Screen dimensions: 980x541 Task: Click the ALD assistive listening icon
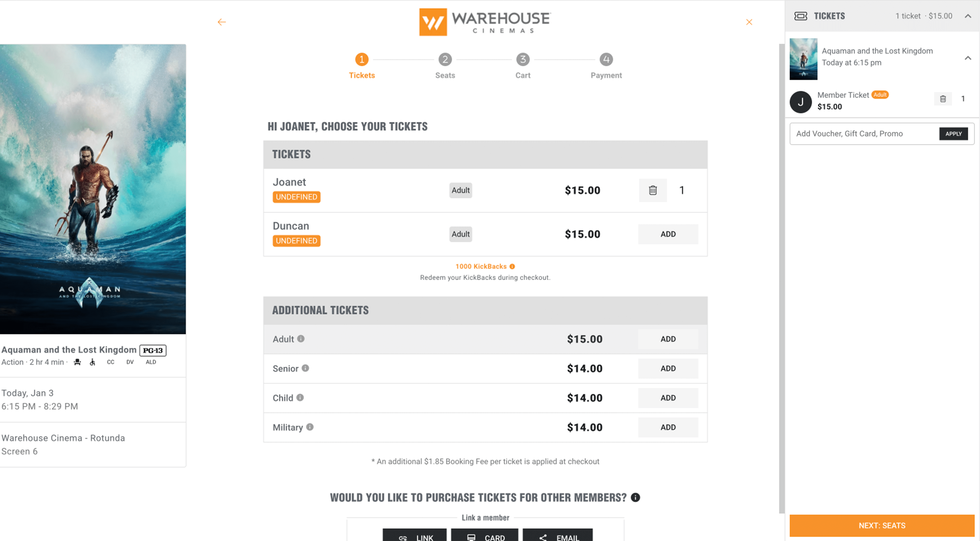[x=151, y=362]
